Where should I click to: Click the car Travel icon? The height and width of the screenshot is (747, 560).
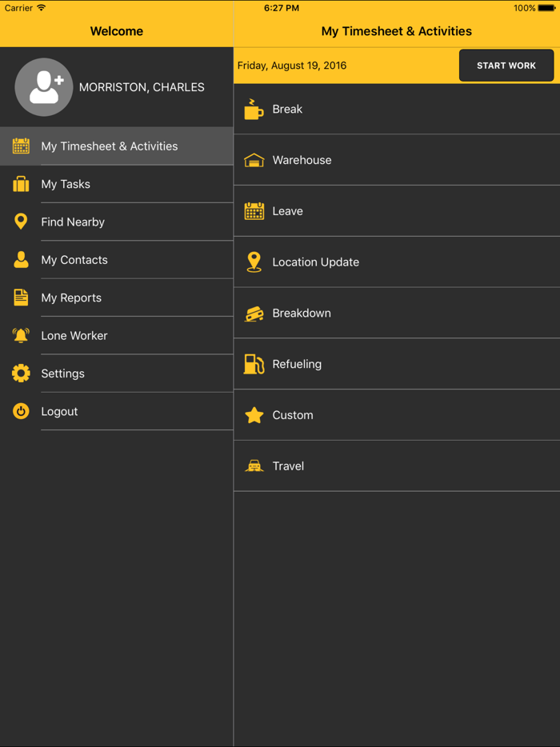click(x=254, y=466)
